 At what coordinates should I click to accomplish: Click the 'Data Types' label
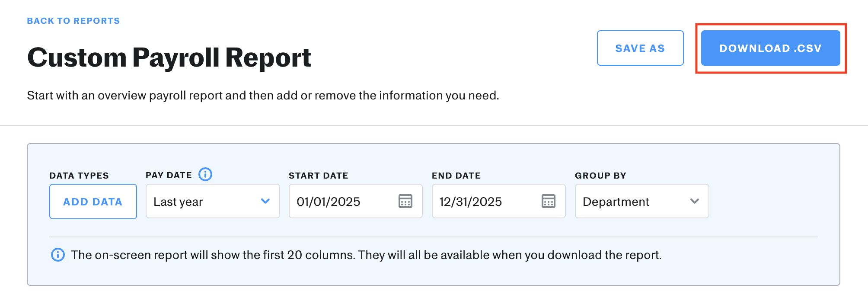pyautogui.click(x=79, y=176)
